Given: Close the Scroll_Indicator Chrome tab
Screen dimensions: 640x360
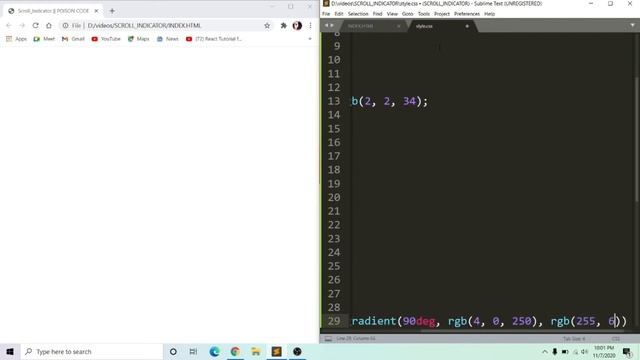Looking at the screenshot, I should point(96,11).
